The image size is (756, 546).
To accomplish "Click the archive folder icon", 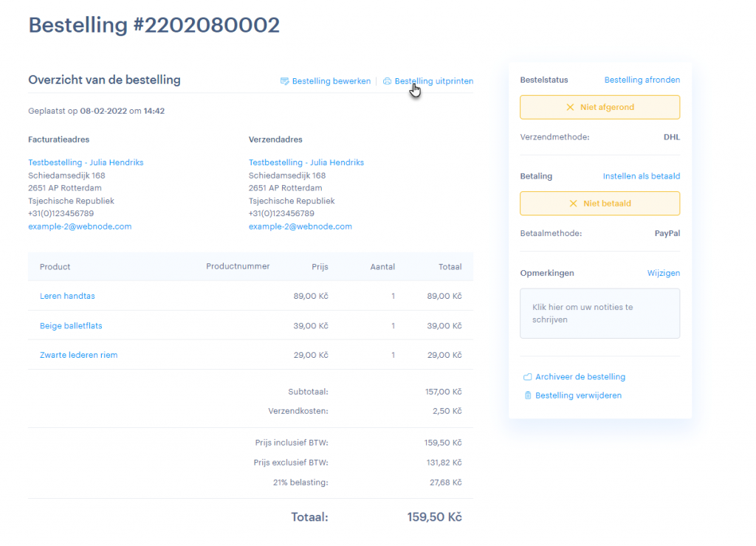I will (x=527, y=377).
